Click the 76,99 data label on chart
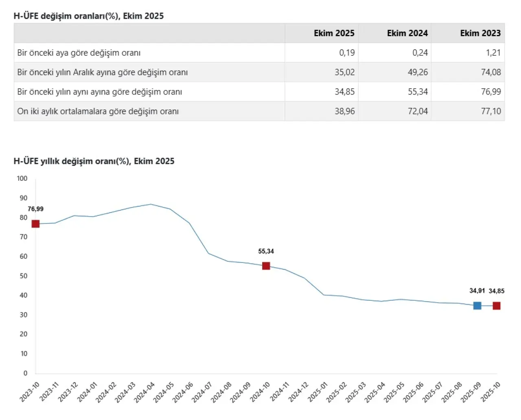The image size is (521, 420). coord(35,209)
